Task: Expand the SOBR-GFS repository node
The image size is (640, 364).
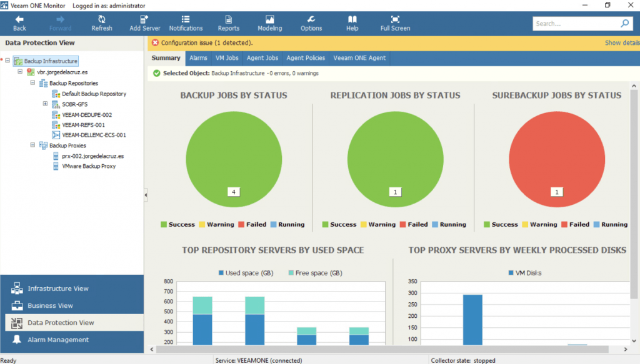Action: tap(46, 104)
